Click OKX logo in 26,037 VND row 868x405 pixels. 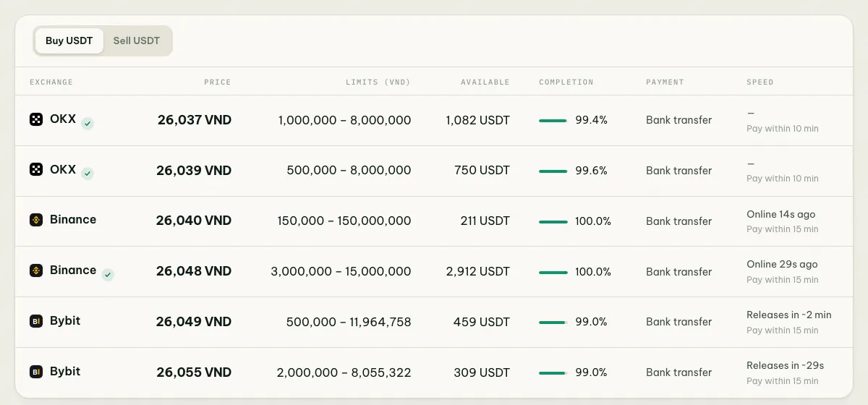point(36,119)
